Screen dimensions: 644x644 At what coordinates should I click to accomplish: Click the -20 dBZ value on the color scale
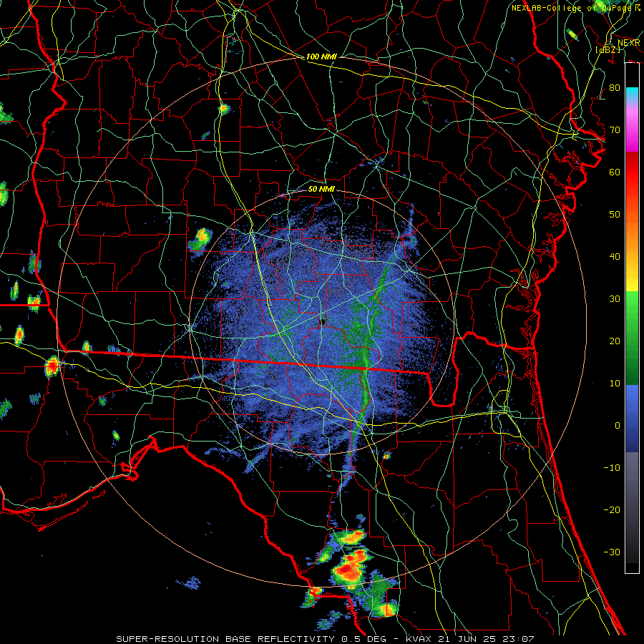(612, 510)
